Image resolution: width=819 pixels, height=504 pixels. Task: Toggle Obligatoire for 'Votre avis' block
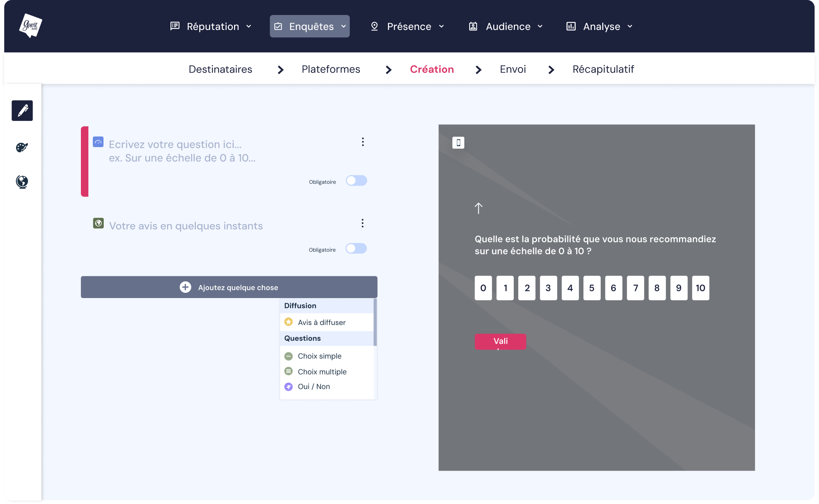tap(356, 248)
